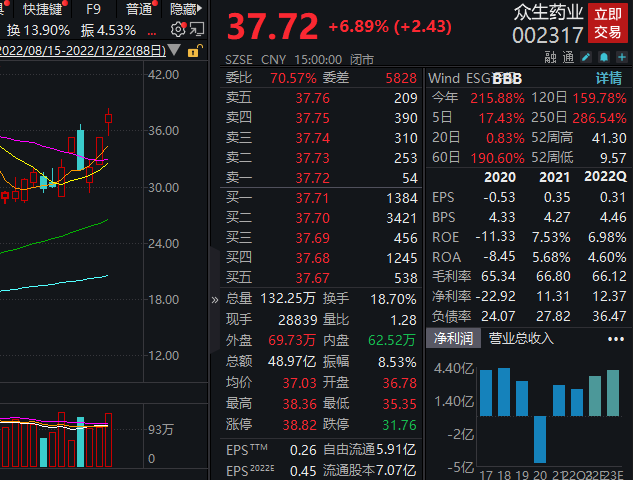Select the 卖一 volume 54

click(410, 178)
